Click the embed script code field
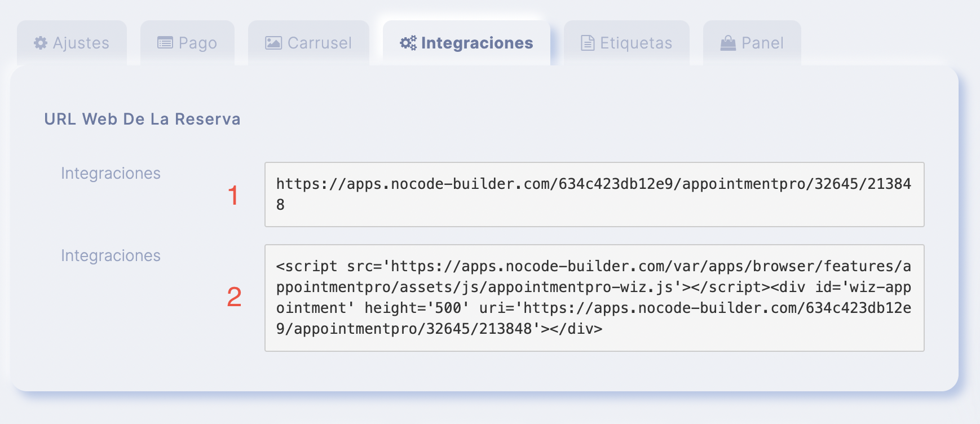Image resolution: width=980 pixels, height=424 pixels. [x=594, y=298]
